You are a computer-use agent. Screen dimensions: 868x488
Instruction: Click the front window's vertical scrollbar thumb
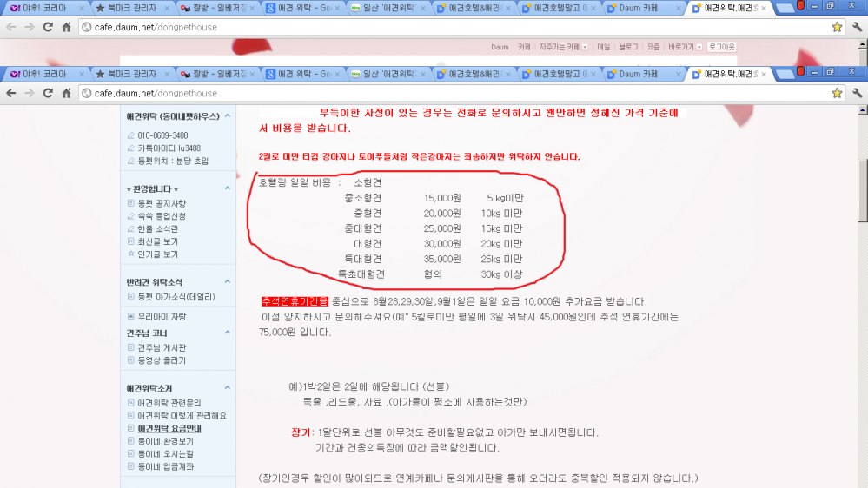(x=863, y=190)
